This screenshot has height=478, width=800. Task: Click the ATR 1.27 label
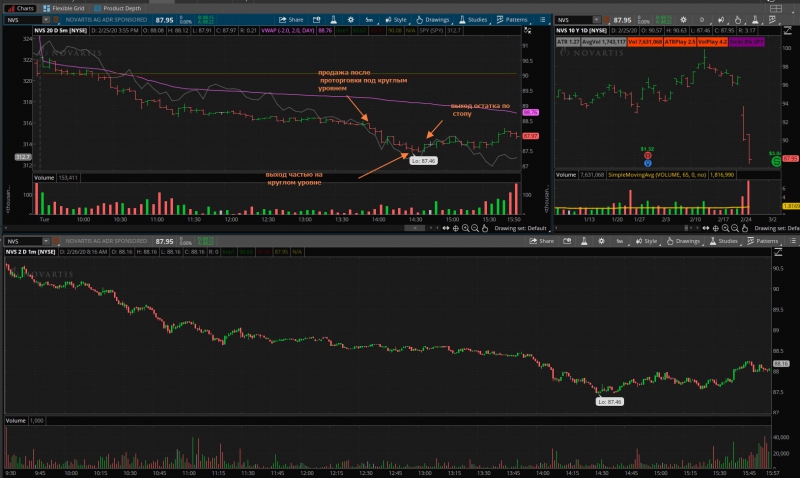pyautogui.click(x=568, y=42)
